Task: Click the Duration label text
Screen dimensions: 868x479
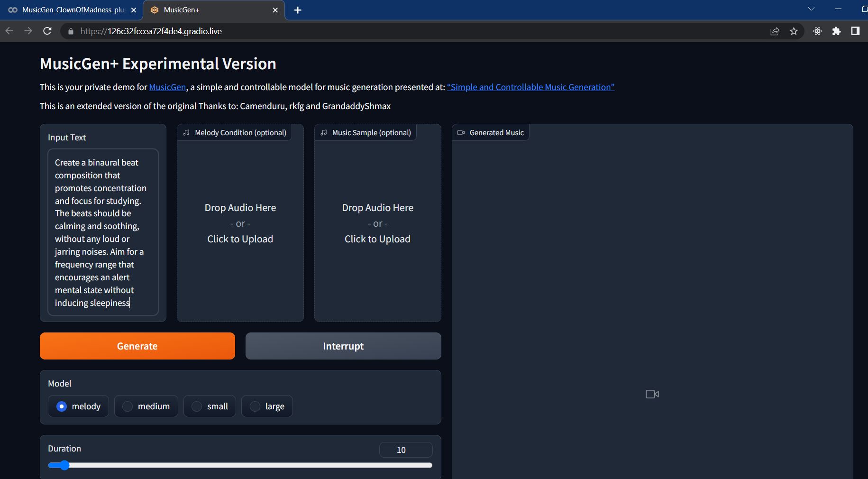Action: point(64,449)
